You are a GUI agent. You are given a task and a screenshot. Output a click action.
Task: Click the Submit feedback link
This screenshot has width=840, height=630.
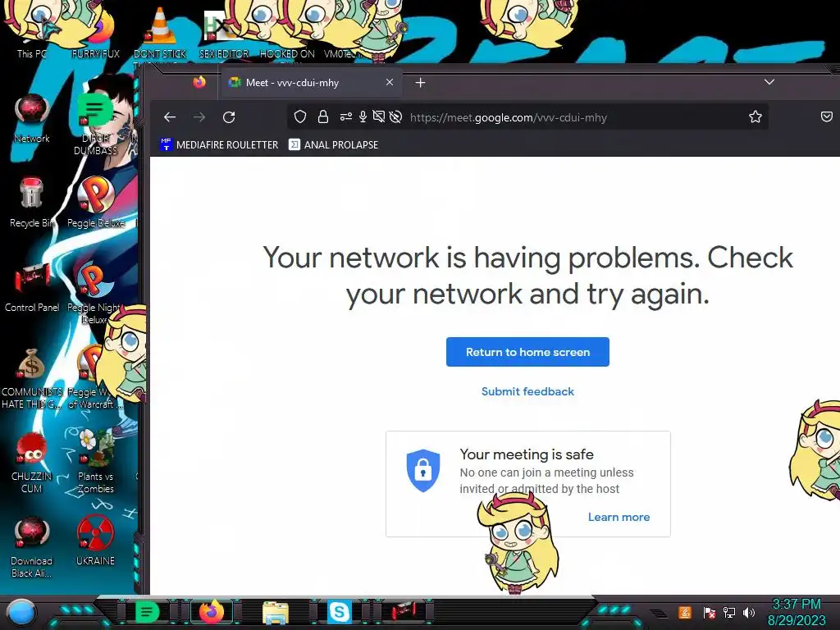[x=527, y=391]
